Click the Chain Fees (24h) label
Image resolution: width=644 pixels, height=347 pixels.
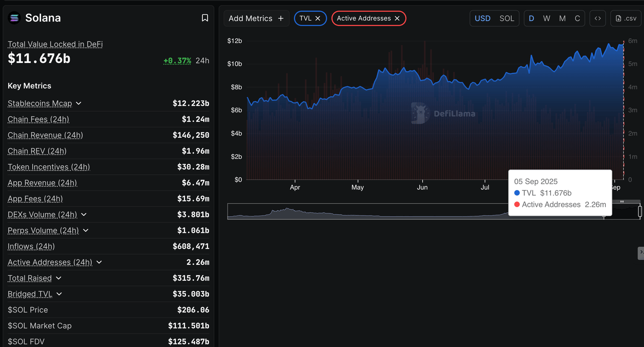pos(38,119)
